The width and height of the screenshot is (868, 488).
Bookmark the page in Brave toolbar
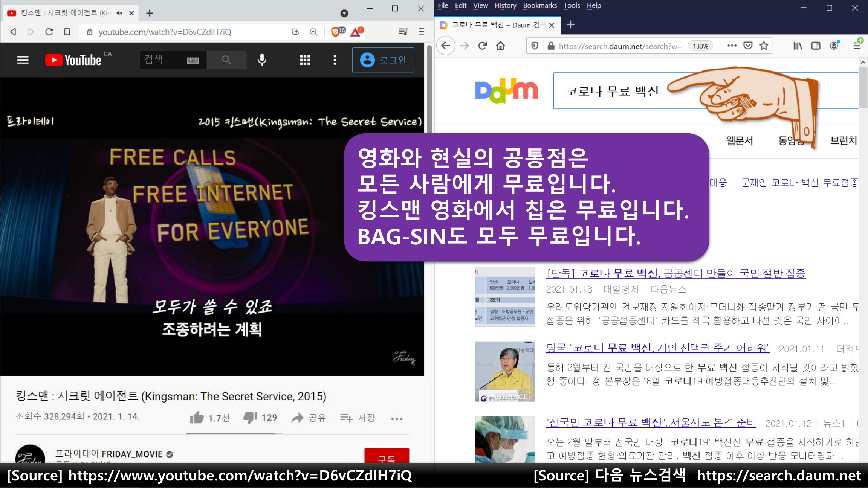click(x=67, y=32)
